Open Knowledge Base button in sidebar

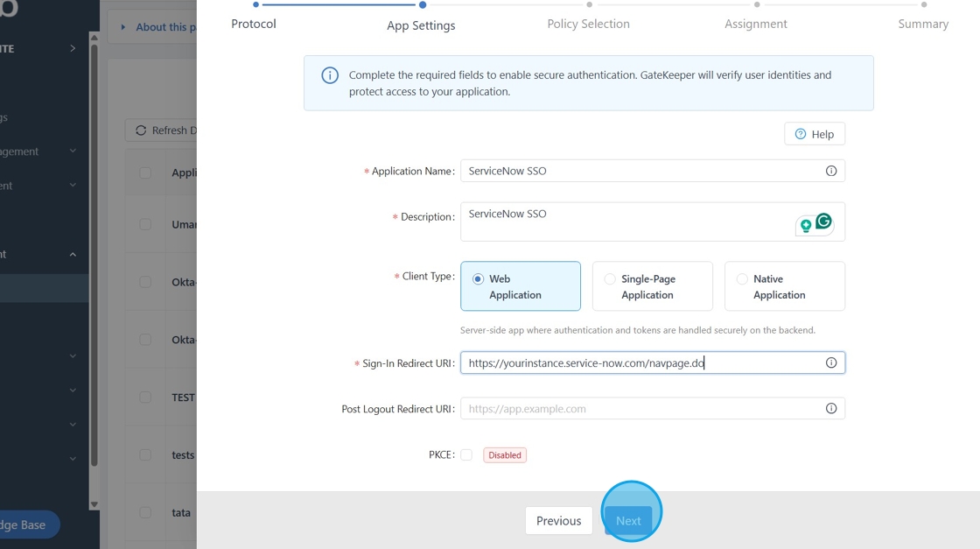(x=28, y=524)
